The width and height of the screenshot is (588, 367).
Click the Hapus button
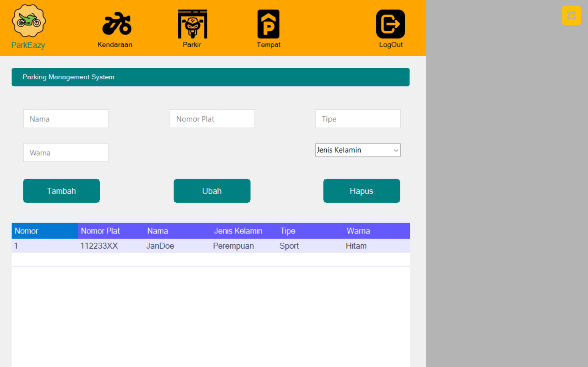[361, 191]
